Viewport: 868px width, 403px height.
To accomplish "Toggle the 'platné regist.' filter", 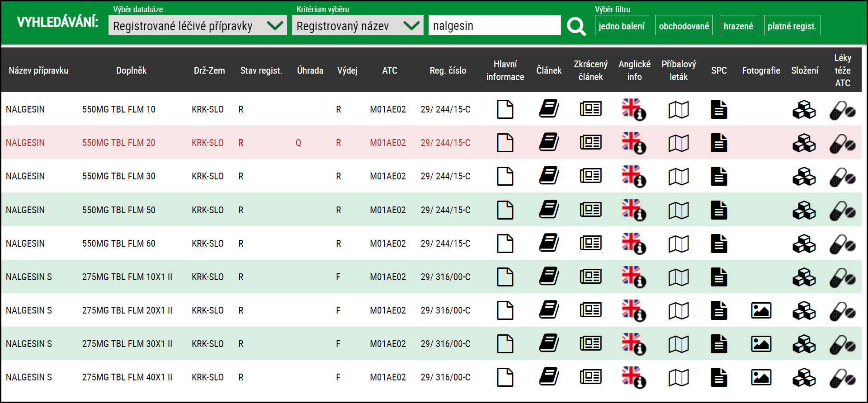I will coord(792,25).
